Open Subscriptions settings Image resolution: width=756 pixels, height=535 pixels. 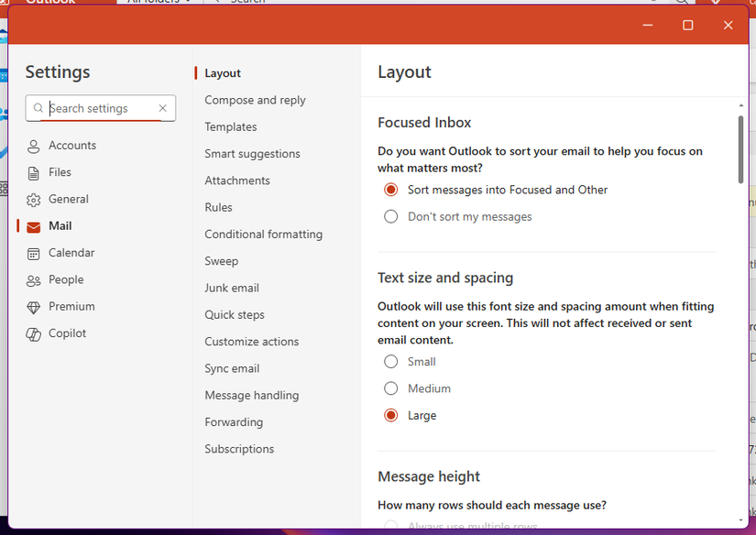click(x=239, y=449)
